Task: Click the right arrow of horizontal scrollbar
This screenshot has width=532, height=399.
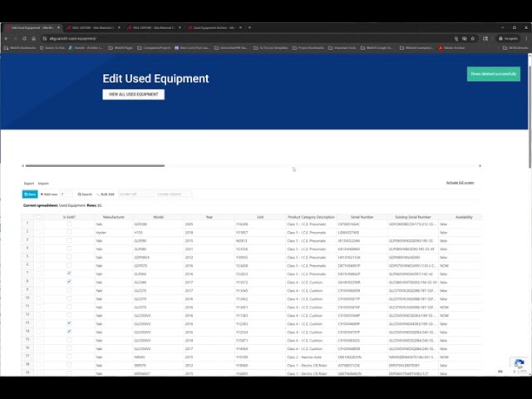Action: pos(480,166)
